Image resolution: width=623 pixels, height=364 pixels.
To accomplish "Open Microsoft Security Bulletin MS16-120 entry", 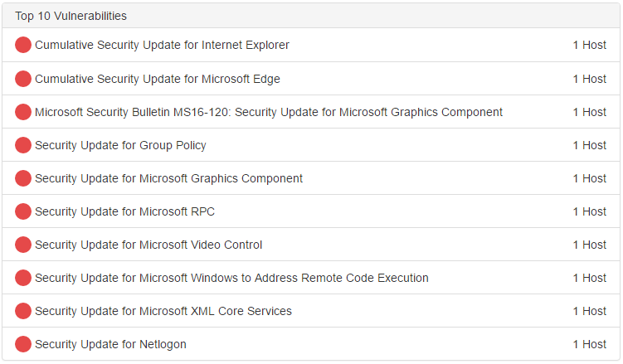I will click(269, 112).
